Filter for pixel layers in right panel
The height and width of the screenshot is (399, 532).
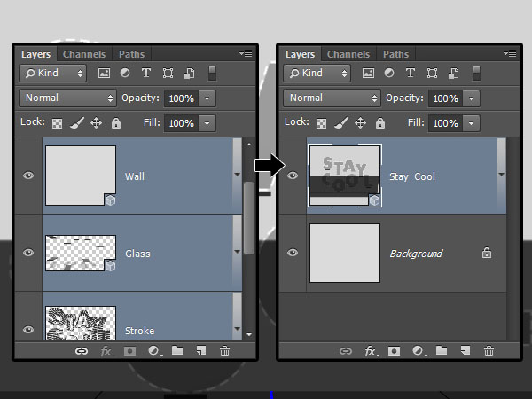[368, 74]
